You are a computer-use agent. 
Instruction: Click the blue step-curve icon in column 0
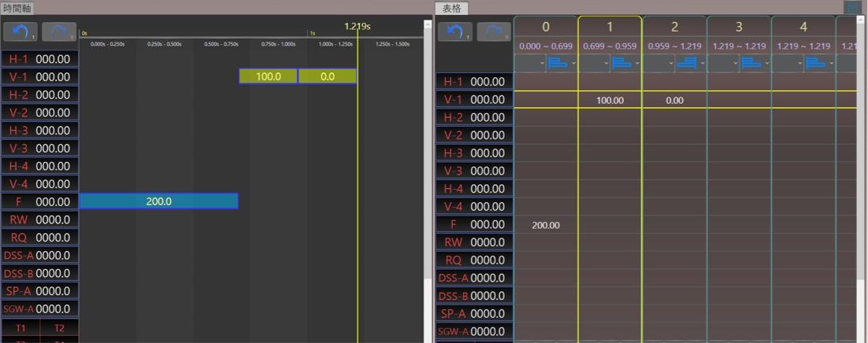click(x=558, y=63)
